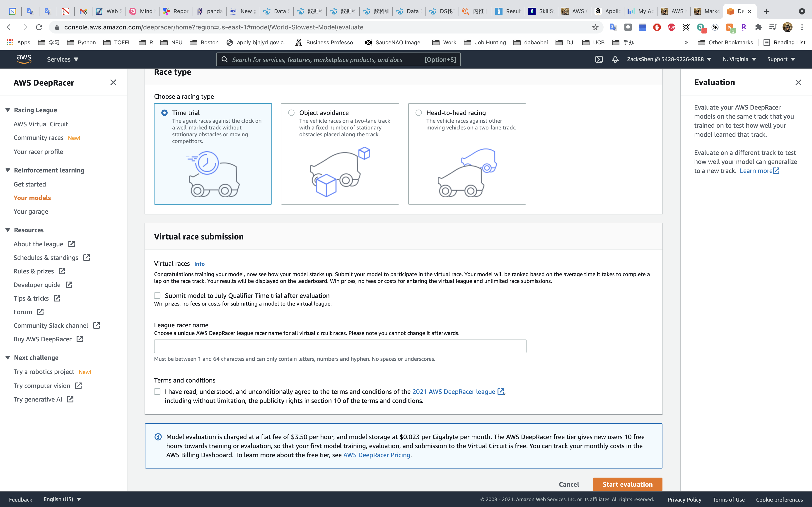The width and height of the screenshot is (812, 507).
Task: Collapse the Racing League section
Action: pyautogui.click(x=8, y=110)
